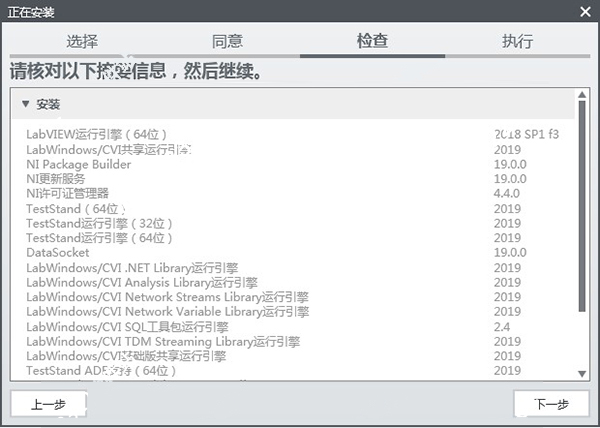This screenshot has width=600, height=428.
Task: Collapse the 安装 section triangle
Action: 26,104
